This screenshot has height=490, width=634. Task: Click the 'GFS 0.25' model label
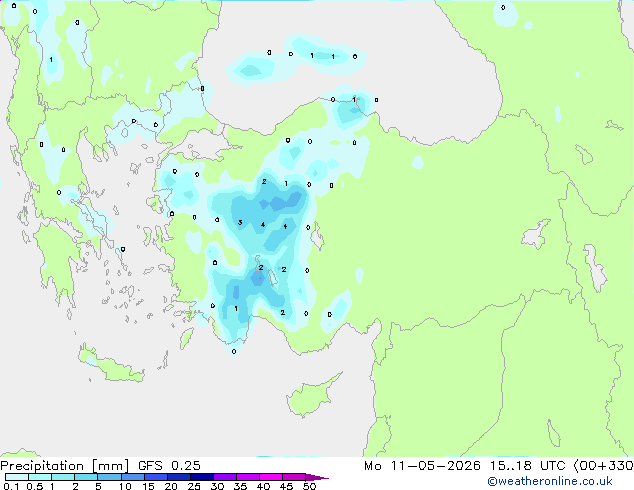(169, 466)
